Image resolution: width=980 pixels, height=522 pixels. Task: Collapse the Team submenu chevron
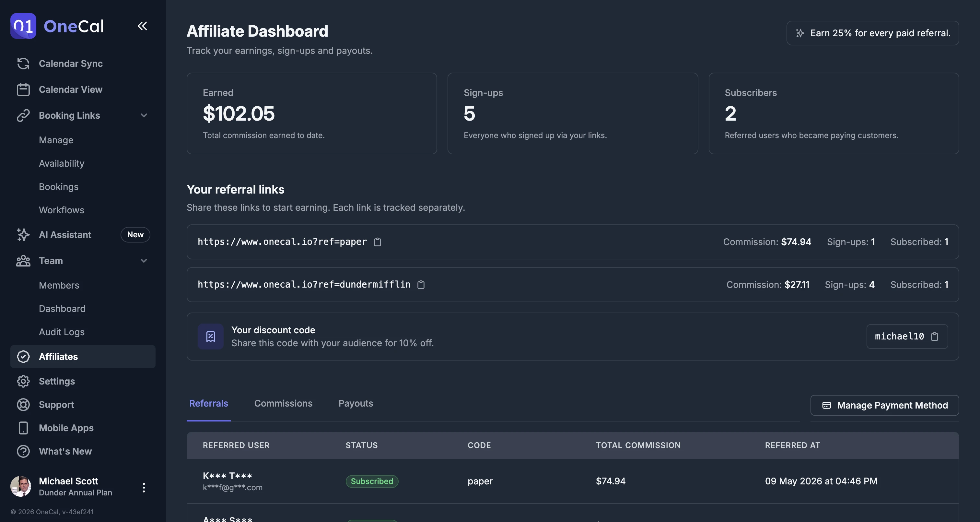tap(144, 261)
